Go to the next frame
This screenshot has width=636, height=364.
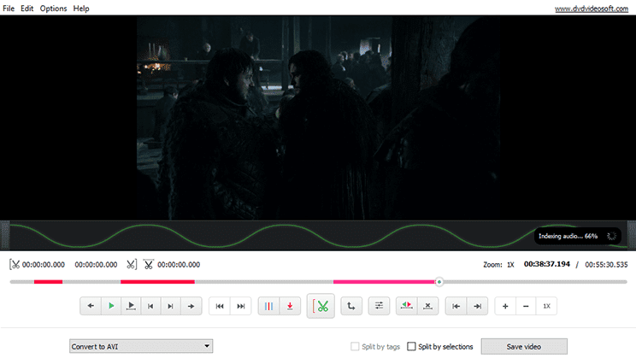(171, 306)
